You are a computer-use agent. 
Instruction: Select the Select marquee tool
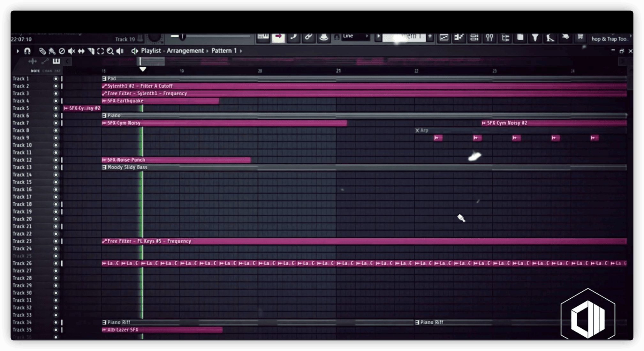[101, 51]
